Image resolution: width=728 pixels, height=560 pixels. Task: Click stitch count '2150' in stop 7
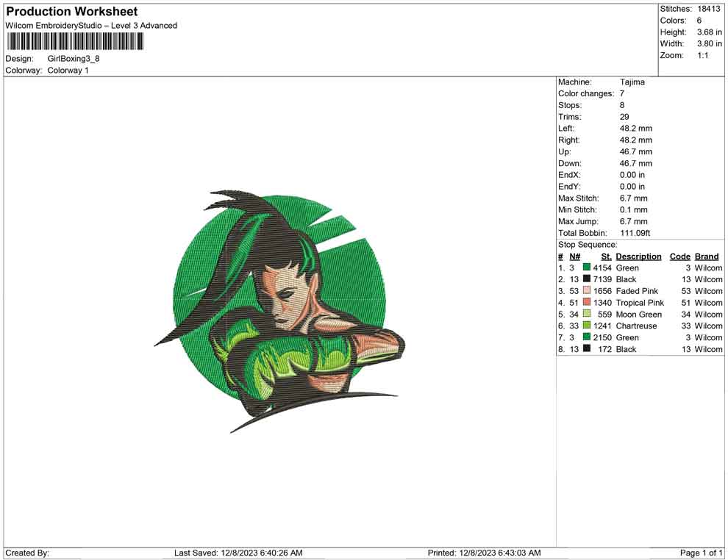pyautogui.click(x=602, y=337)
